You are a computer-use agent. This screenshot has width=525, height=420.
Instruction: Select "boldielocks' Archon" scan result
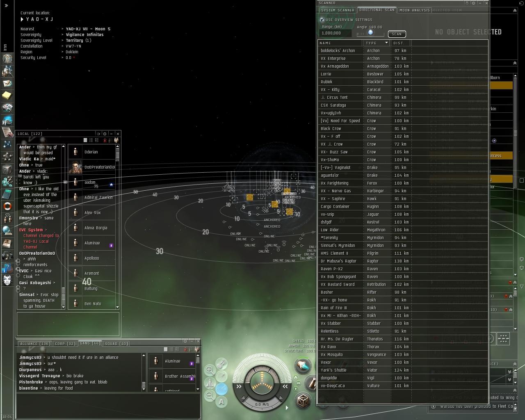403,50
